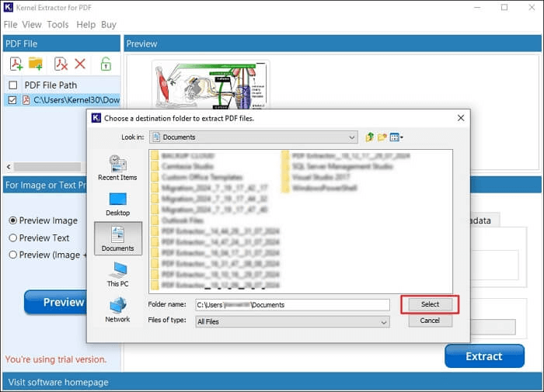Click the Add folder icon
Viewport: 544px width, 392px height.
coord(36,64)
